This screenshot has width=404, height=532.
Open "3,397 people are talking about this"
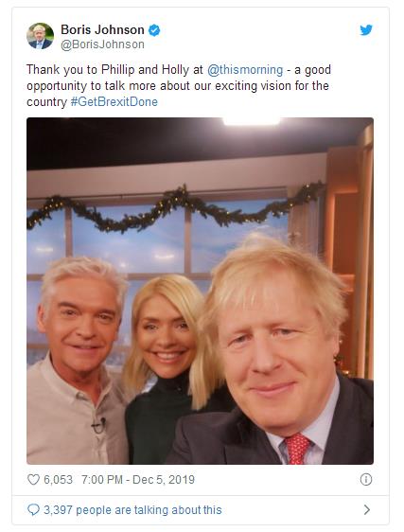(x=132, y=509)
